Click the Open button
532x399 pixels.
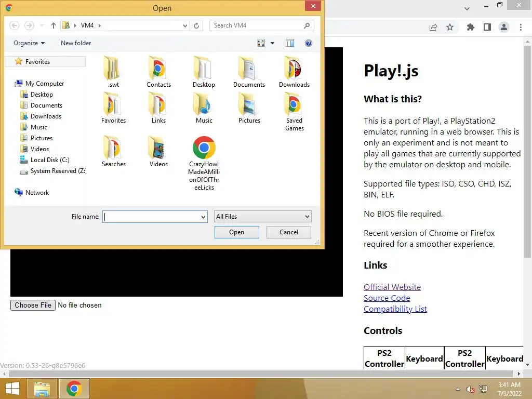(236, 232)
